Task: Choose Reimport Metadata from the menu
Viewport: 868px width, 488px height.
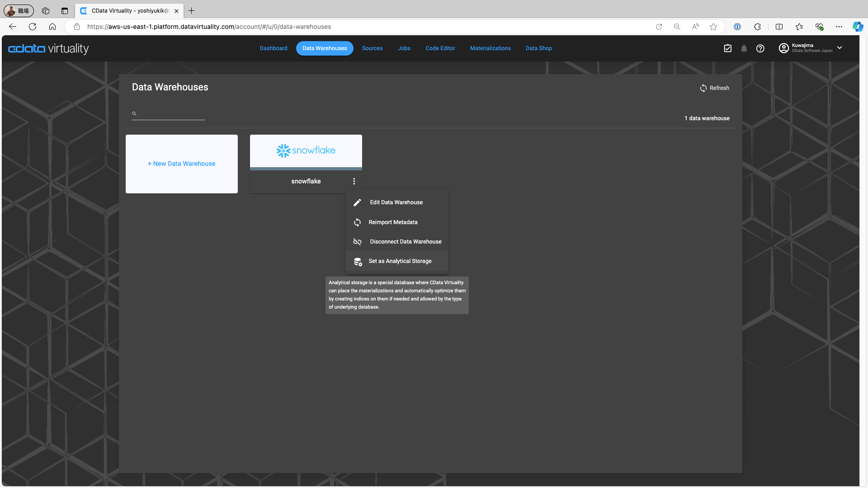Action: click(392, 222)
